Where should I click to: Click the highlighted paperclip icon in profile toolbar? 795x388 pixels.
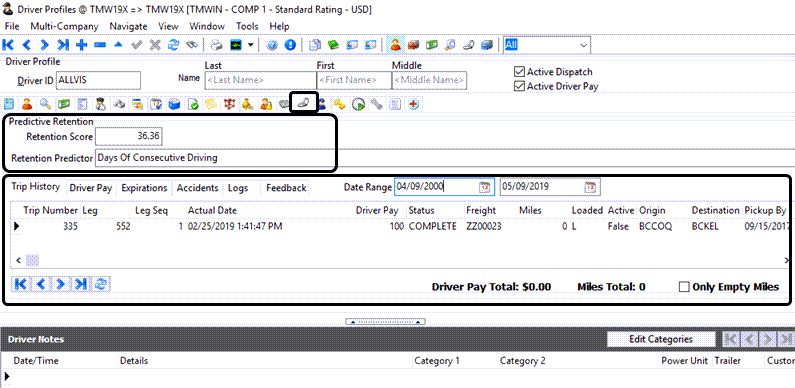(x=303, y=104)
